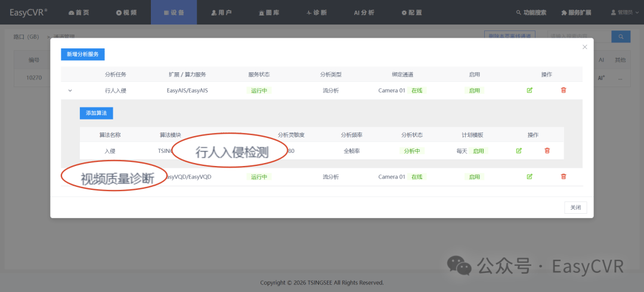The width and height of the screenshot is (644, 292).
Task: Select the 设备 tab
Action: point(174,13)
